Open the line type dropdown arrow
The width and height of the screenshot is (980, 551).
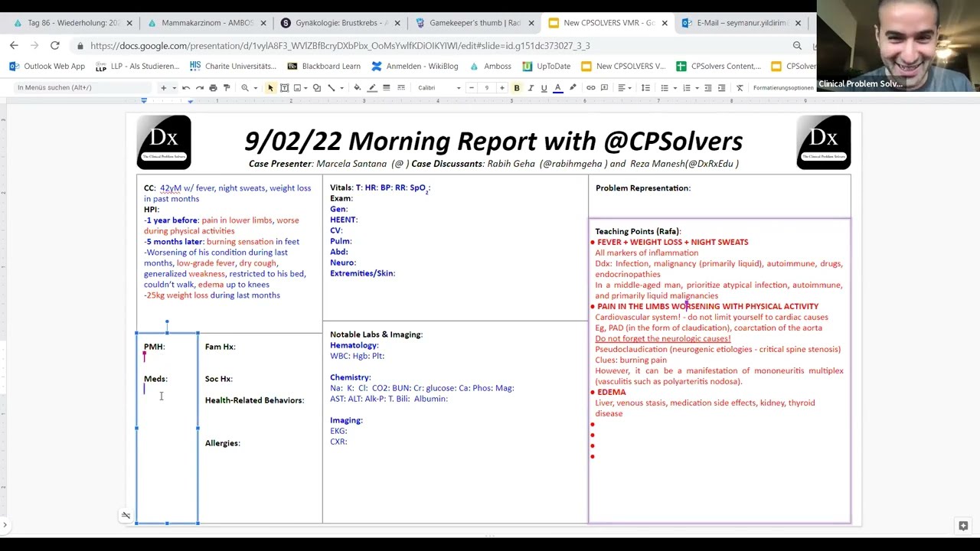point(341,88)
